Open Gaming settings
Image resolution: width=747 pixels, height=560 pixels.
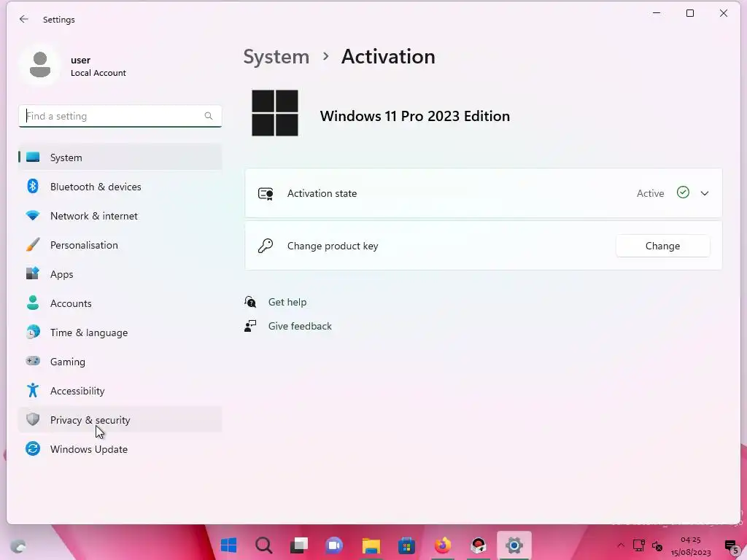point(120,362)
